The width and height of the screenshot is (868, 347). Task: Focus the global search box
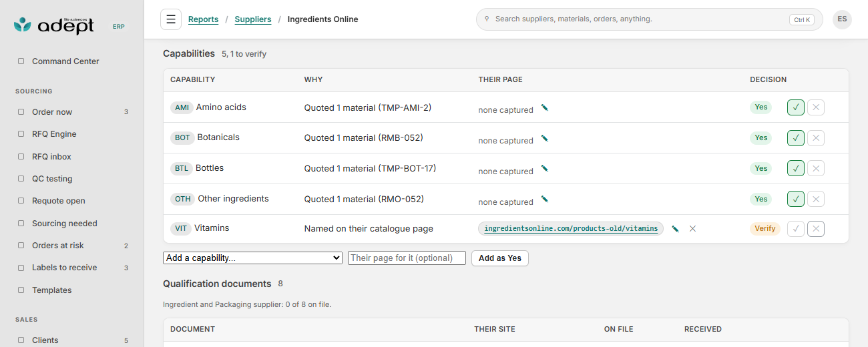click(x=649, y=19)
